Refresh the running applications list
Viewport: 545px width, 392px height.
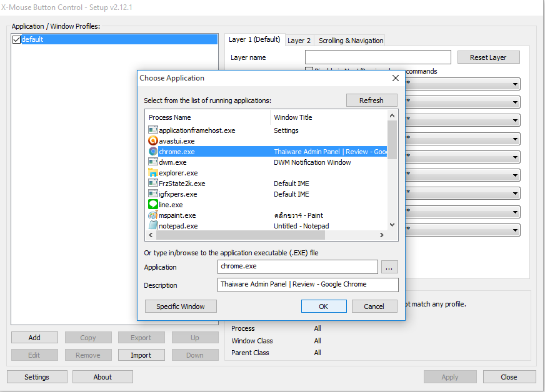click(371, 100)
